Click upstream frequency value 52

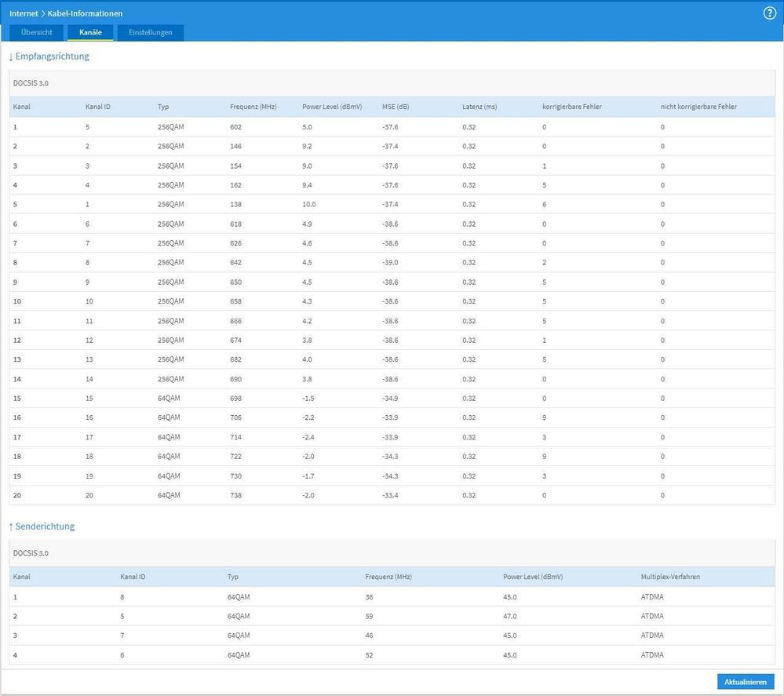click(x=369, y=655)
